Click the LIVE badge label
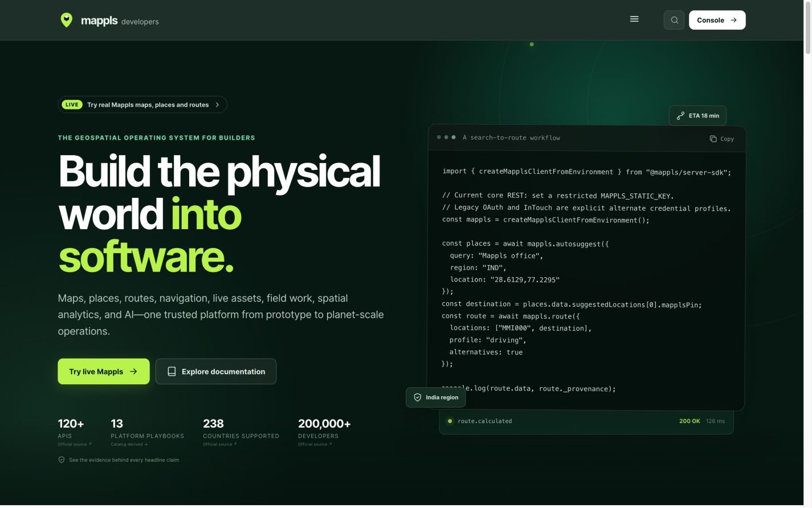The height and width of the screenshot is (508, 812). (x=72, y=105)
